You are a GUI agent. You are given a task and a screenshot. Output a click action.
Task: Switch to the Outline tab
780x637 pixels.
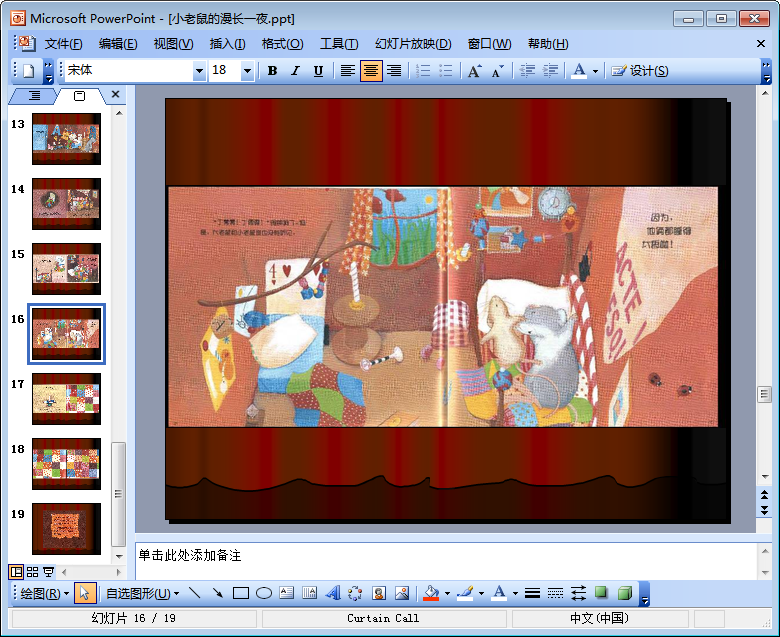34,95
